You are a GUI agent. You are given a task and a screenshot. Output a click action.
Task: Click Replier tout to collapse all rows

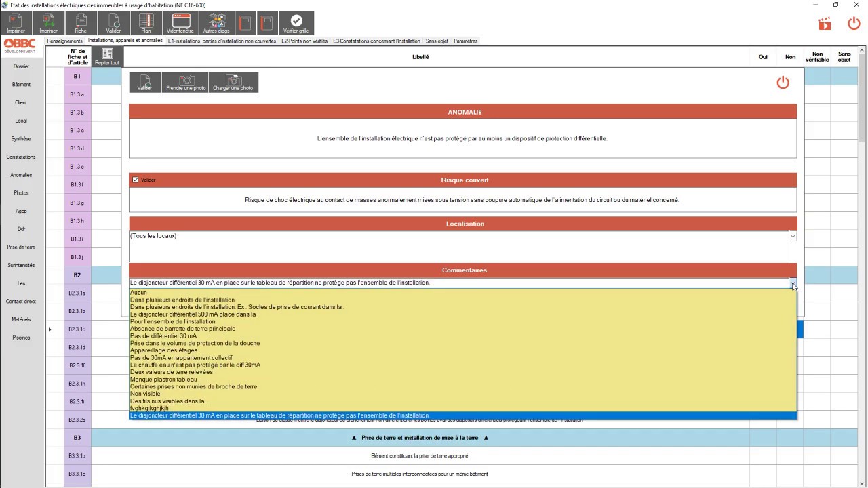(x=107, y=57)
